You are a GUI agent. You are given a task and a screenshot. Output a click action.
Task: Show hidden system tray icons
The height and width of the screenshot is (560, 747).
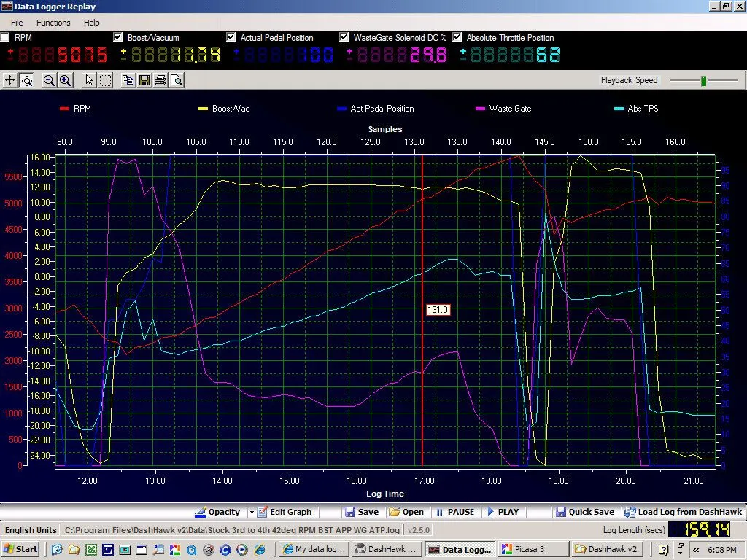[x=696, y=549]
